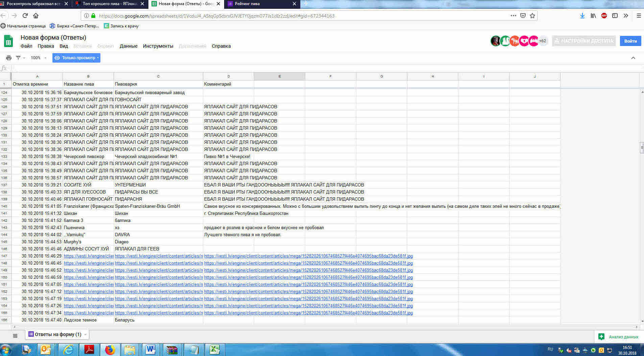Viewport: 644px width, 356px height.
Task: Open the Adblock Plus extension
Action: (604, 16)
